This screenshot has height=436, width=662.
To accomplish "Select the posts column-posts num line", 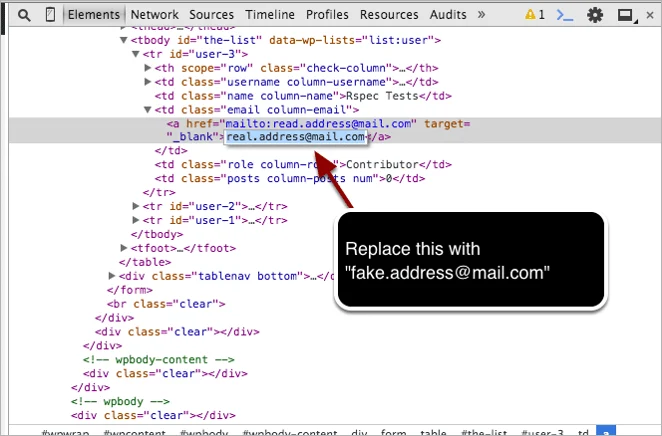I will pyautogui.click(x=290, y=178).
